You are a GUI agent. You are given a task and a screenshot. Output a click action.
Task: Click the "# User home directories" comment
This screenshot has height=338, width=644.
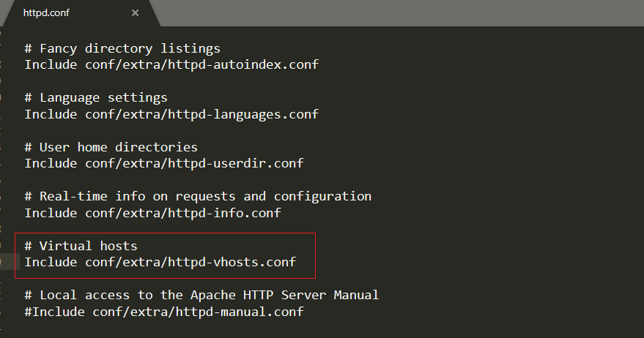[111, 147]
